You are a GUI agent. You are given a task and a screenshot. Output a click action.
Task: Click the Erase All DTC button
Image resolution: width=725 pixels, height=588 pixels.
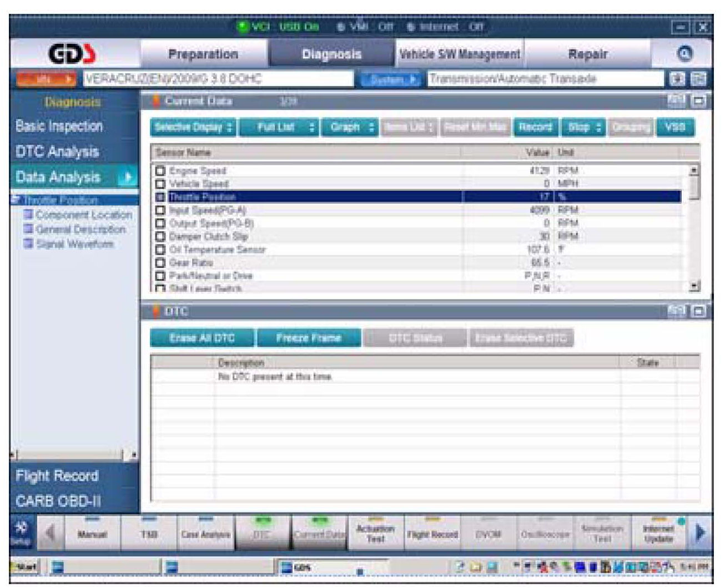tap(202, 338)
